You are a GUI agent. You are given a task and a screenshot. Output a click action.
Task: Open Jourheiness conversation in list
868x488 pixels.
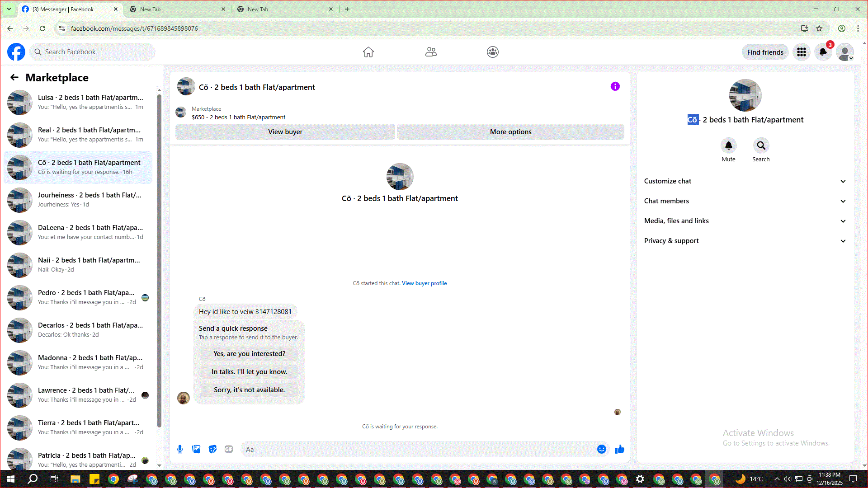point(78,200)
